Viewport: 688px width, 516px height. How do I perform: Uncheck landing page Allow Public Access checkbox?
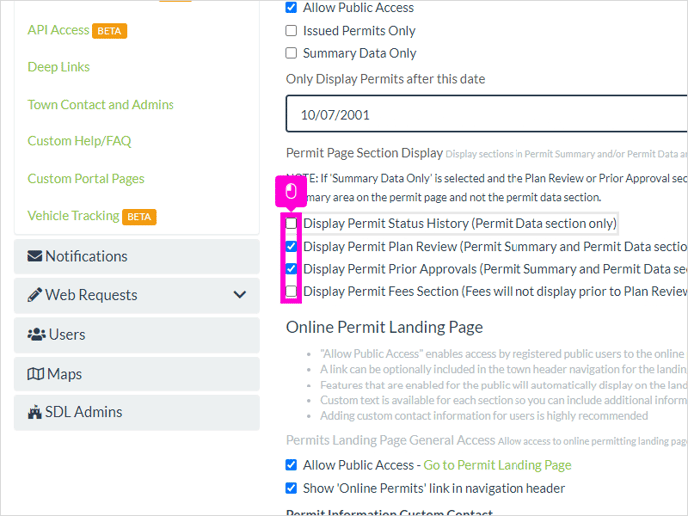tap(291, 465)
